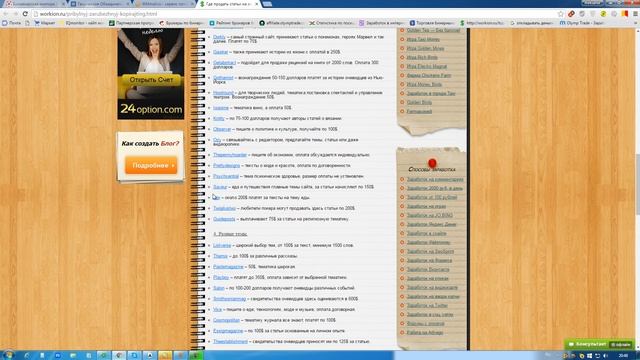The width and height of the screenshot is (640, 360).
Task: Click the 24option.com ad banner logo
Action: tap(151, 109)
